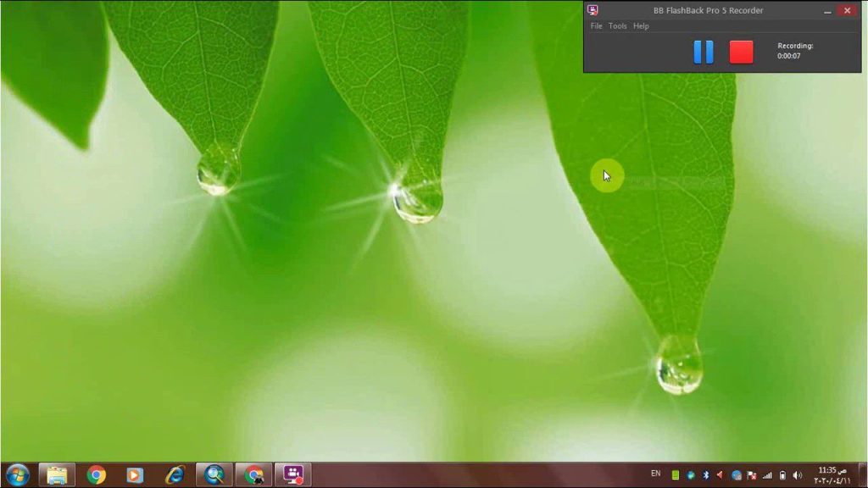Open the Action Center flag icon

point(751,474)
